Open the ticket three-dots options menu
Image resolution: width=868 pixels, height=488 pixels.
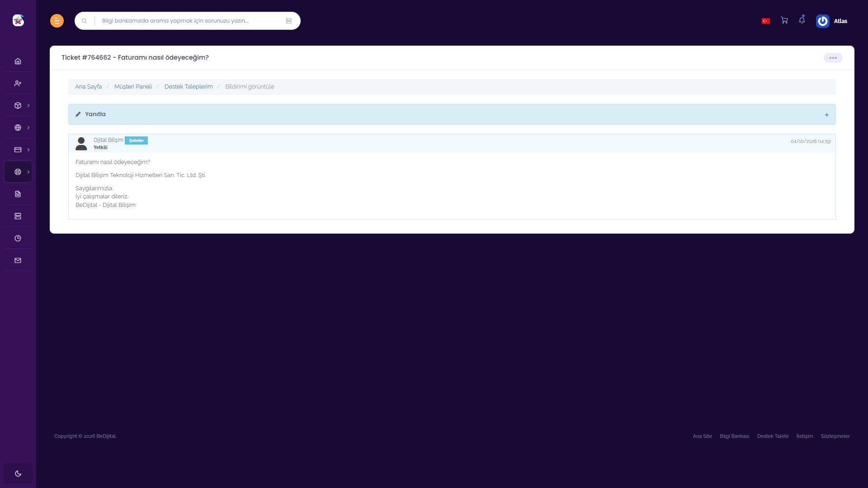coord(833,58)
